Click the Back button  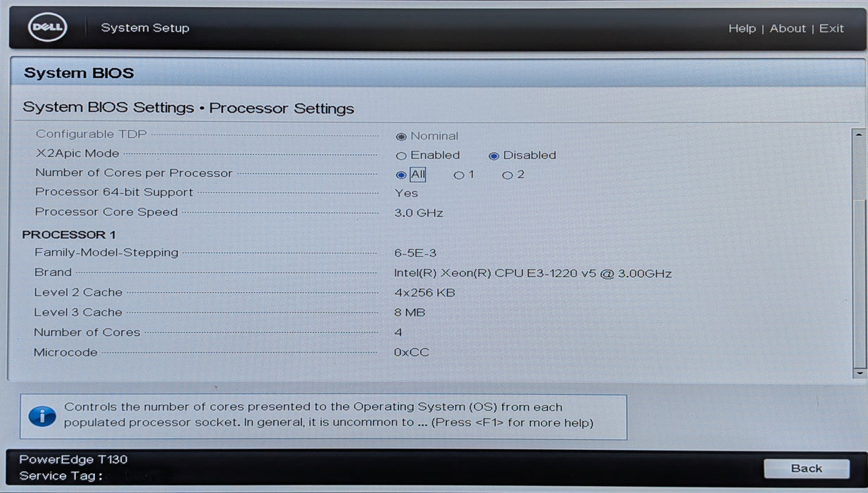806,468
